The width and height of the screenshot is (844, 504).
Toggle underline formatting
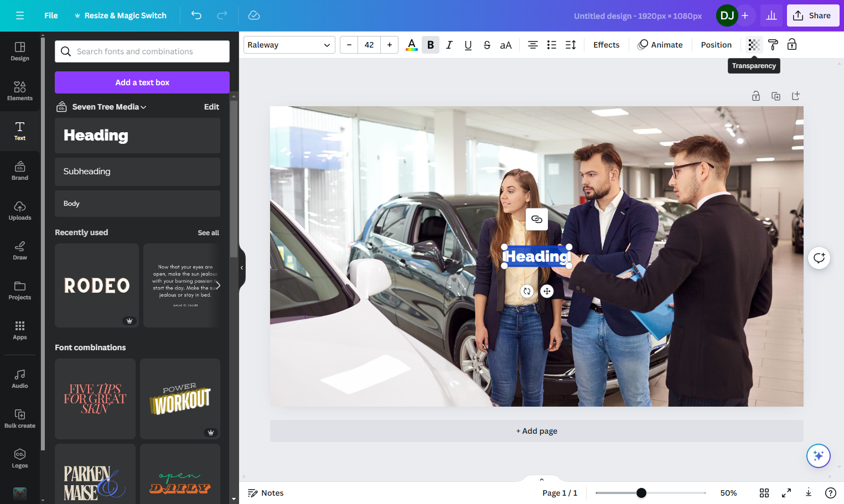click(468, 45)
